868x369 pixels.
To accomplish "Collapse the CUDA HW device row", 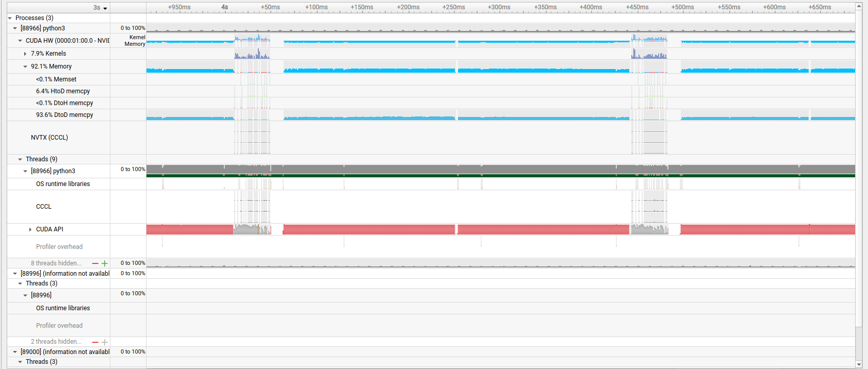I will pyautogui.click(x=20, y=41).
